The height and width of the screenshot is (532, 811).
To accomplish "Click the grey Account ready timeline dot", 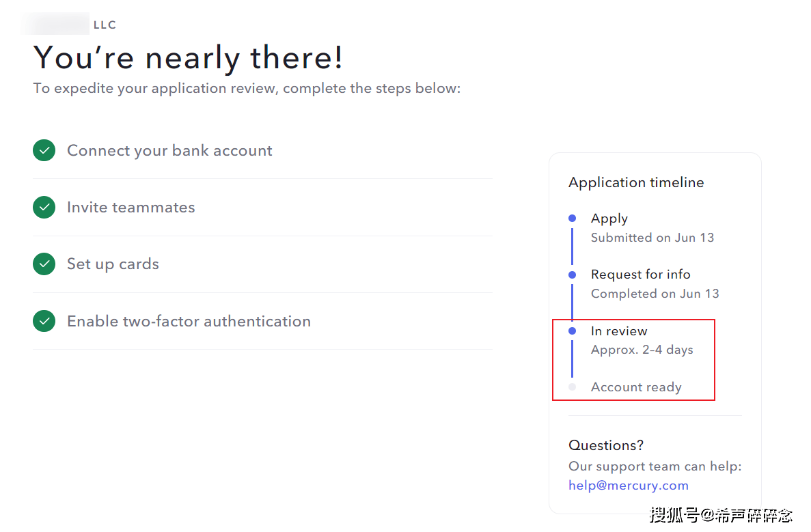I will [x=573, y=387].
